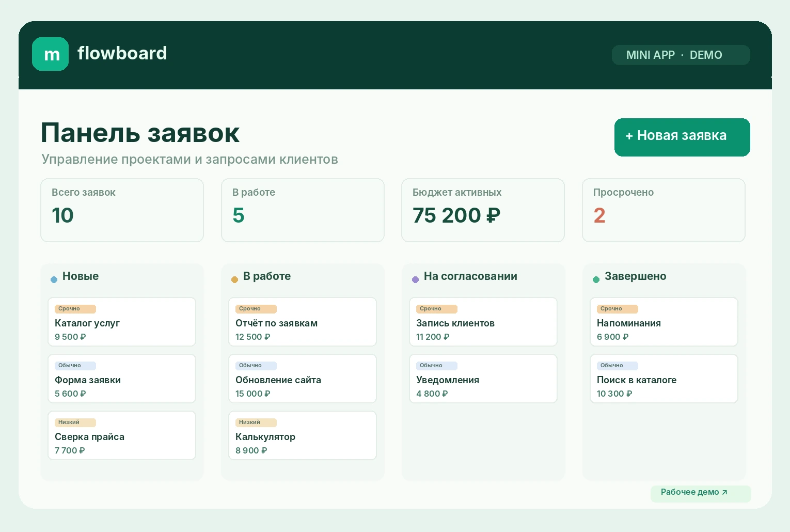Image resolution: width=790 pixels, height=532 pixels.
Task: Open the Калькулятор card
Action: [x=303, y=435]
